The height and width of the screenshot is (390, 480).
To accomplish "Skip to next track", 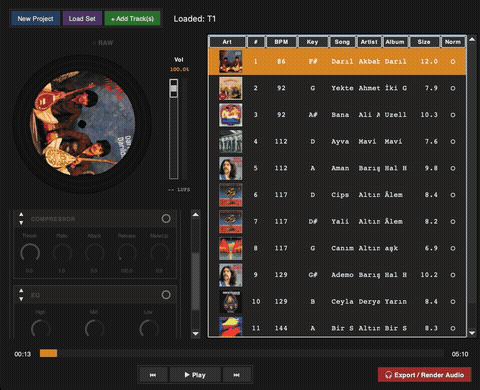I will (236, 375).
